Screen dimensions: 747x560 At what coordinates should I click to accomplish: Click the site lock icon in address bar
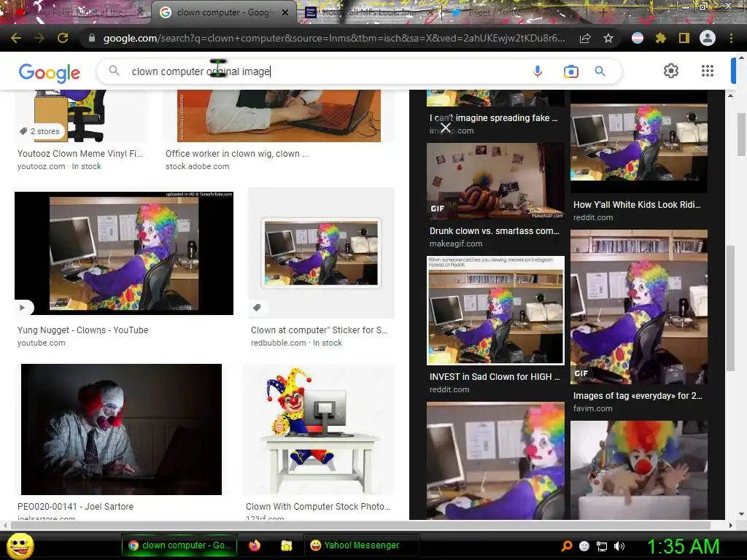click(x=92, y=38)
